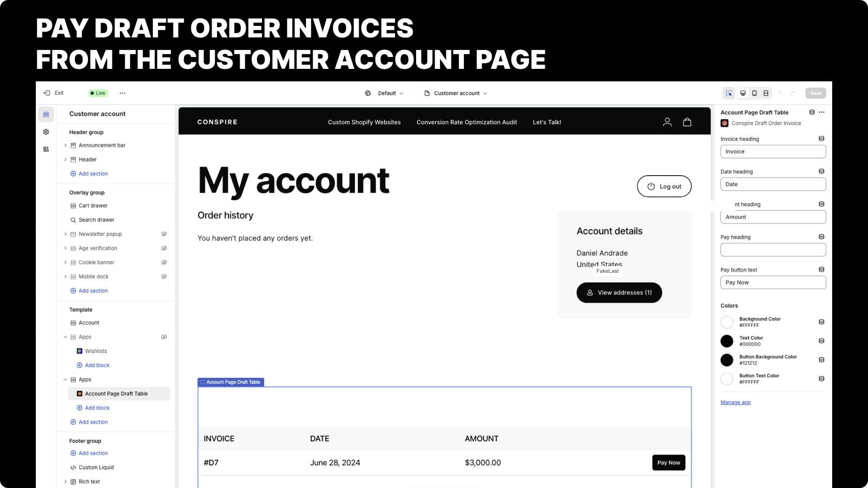868x488 pixels.
Task: Open the Sections panel in the sidebar
Action: pyautogui.click(x=46, y=114)
